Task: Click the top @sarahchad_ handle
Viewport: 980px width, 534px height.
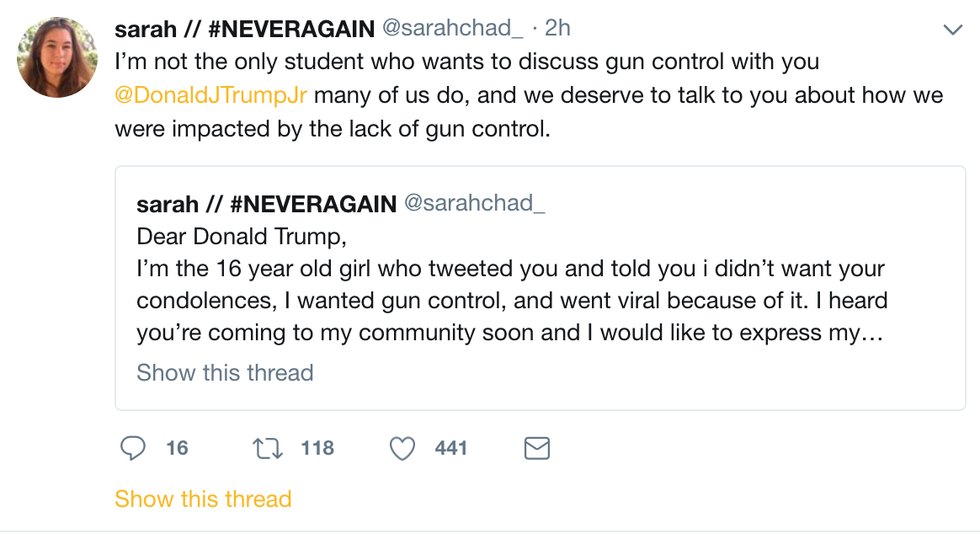Action: (453, 27)
